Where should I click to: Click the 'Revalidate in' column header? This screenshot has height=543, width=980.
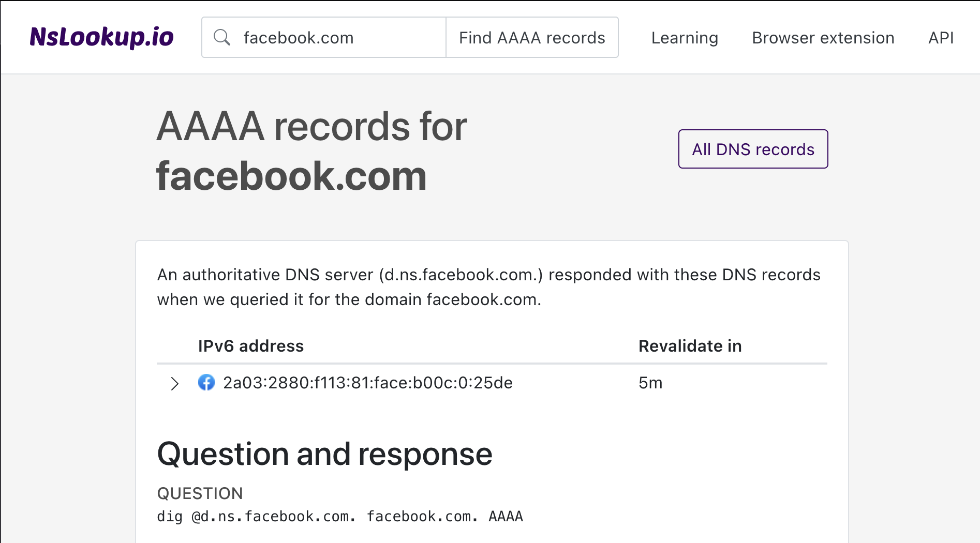[690, 345]
